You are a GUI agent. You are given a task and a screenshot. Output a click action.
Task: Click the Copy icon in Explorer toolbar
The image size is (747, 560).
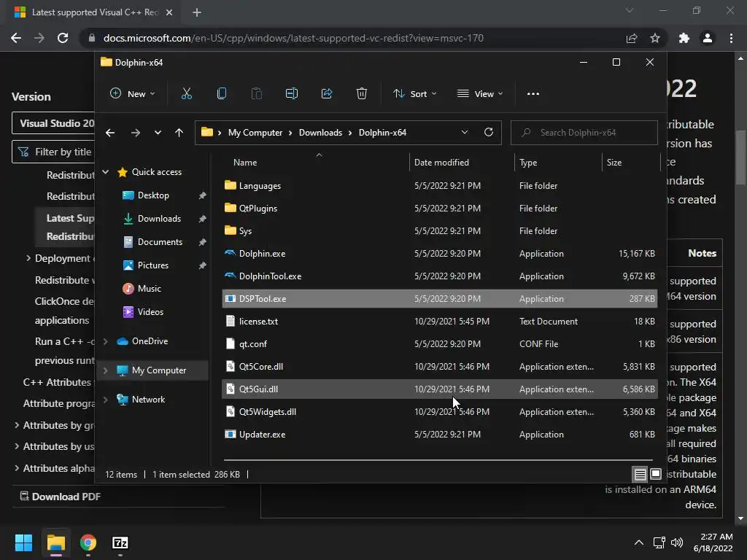click(x=222, y=94)
